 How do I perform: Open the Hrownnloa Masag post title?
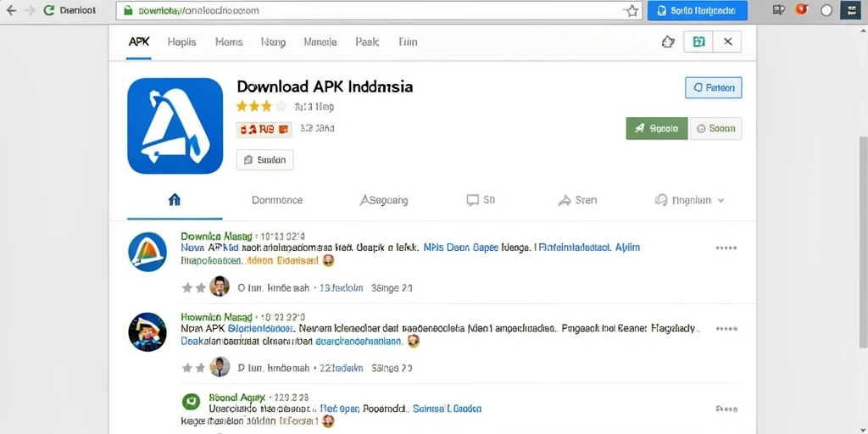[x=216, y=317]
